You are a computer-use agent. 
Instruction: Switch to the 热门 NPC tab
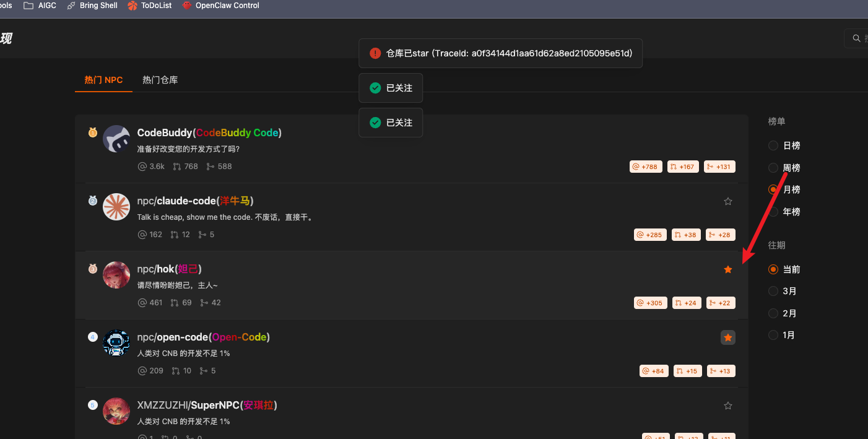103,80
